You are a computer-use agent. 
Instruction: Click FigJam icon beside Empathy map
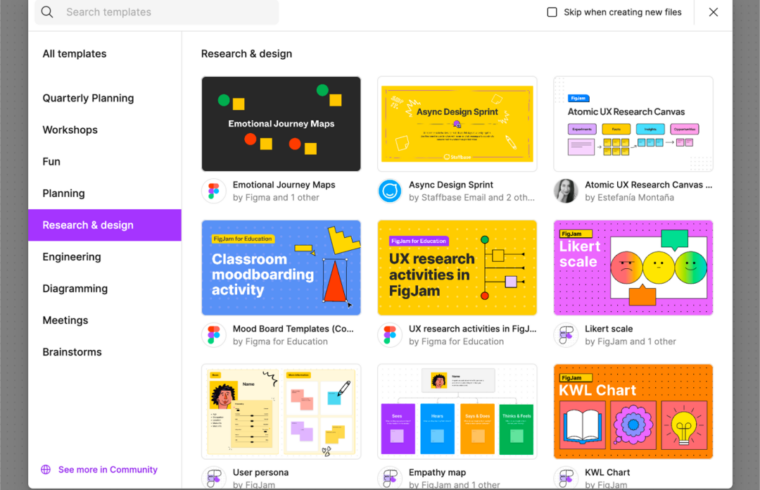coord(390,478)
